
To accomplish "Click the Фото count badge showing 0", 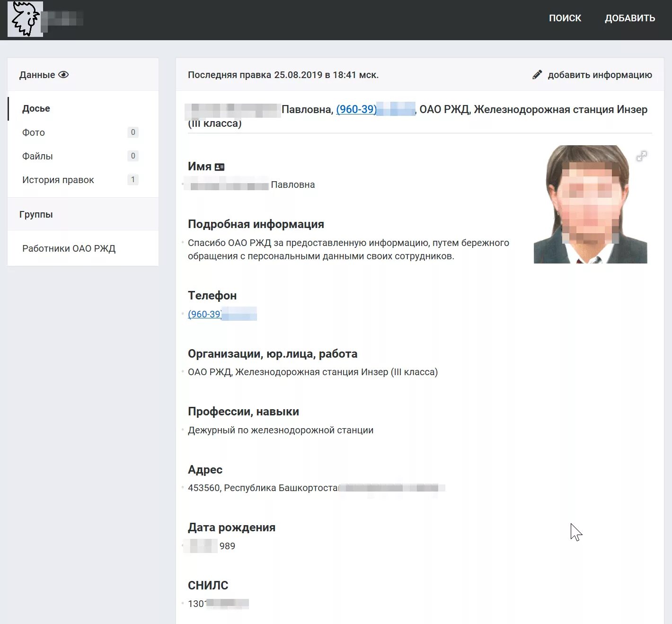I will click(133, 132).
